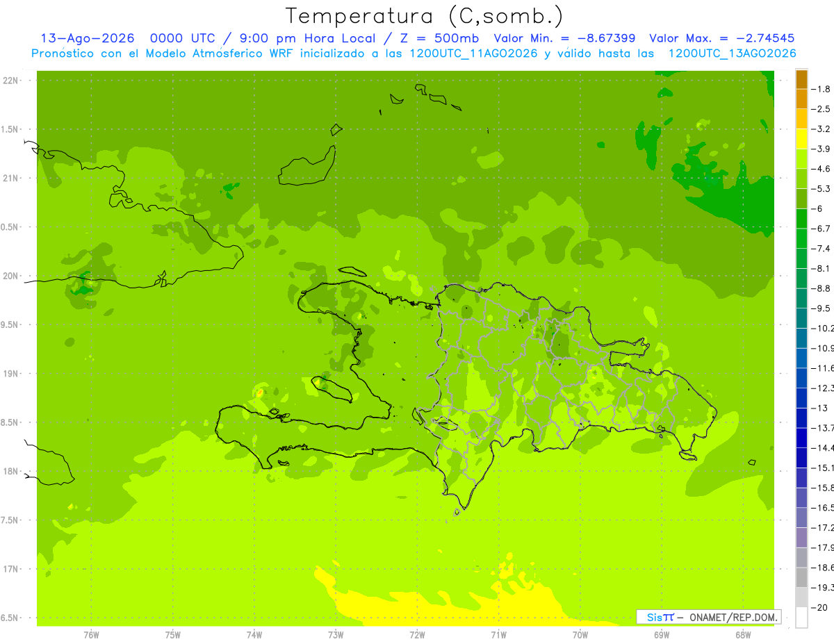
Task: Click the '0000 UTC' time text
Action: coord(182,39)
